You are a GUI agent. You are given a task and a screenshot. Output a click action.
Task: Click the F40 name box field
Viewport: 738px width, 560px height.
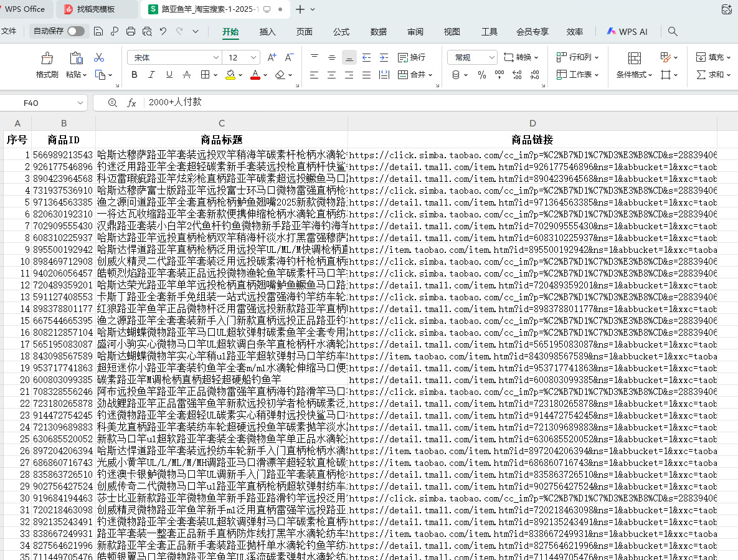point(44,103)
